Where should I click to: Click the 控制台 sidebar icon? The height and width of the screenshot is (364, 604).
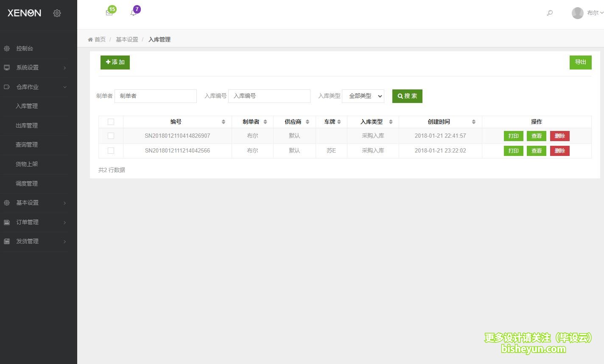tap(7, 48)
